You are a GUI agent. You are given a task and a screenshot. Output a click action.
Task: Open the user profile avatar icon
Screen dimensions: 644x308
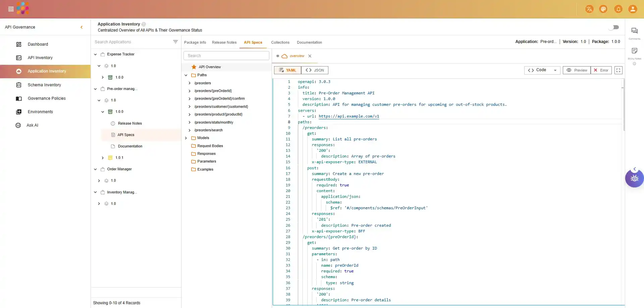coord(633,9)
